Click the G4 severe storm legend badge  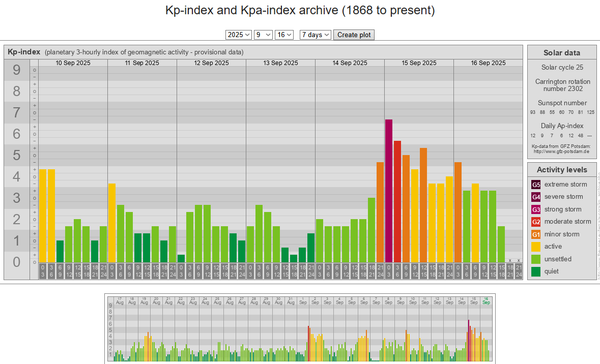tap(536, 197)
